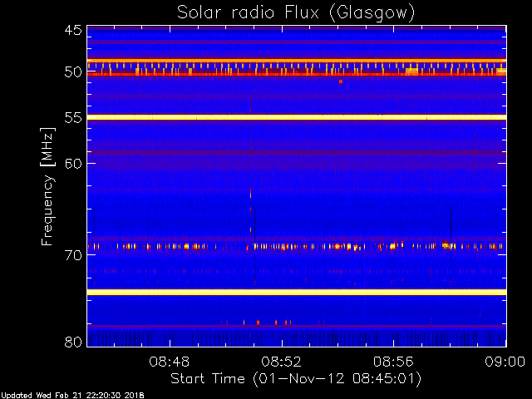Click the 60 frequency tick label
Screen dimensions: 532x399
pyautogui.click(x=73, y=164)
